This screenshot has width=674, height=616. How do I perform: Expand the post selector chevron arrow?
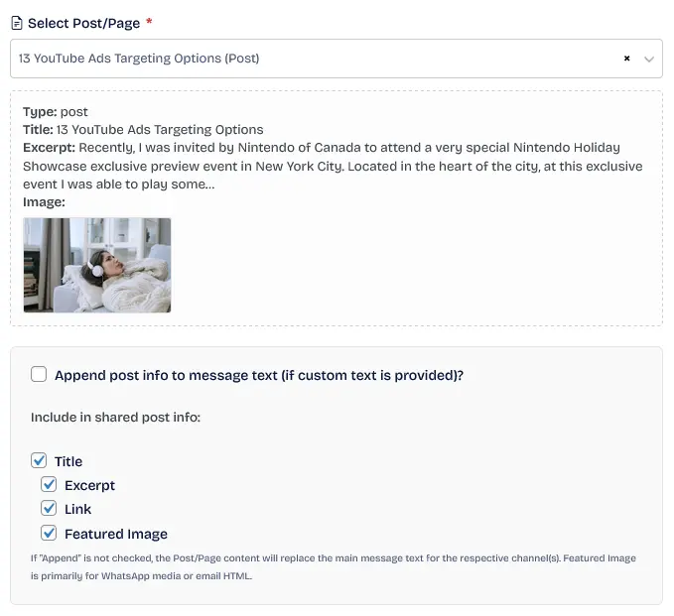(x=649, y=59)
